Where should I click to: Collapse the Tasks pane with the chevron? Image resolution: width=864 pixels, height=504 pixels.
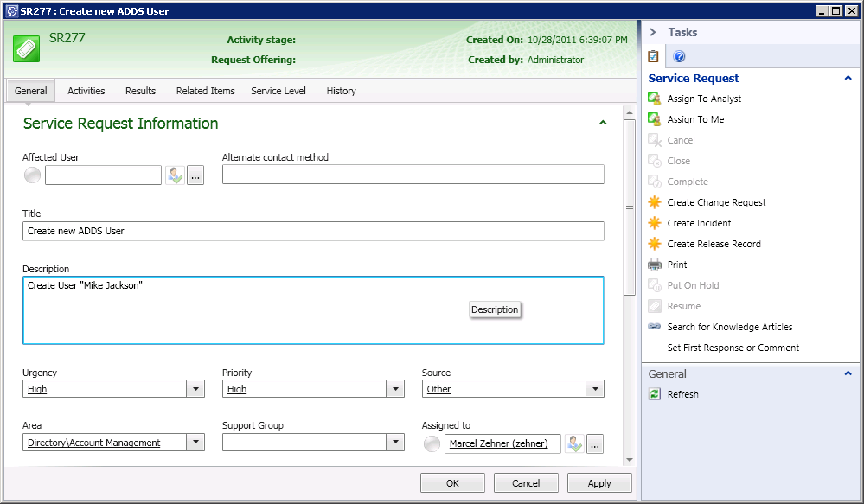click(x=653, y=32)
